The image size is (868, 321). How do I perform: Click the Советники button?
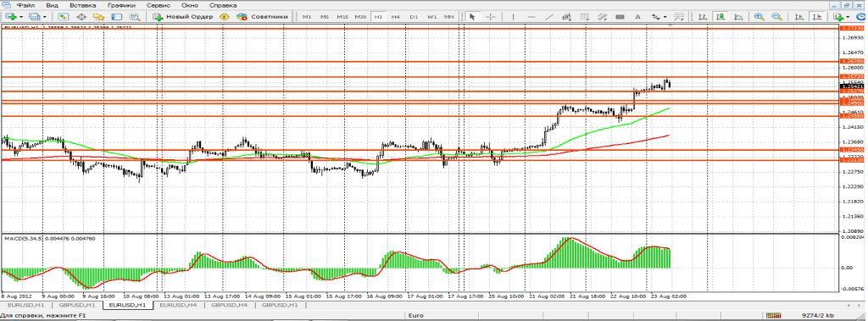tap(263, 17)
